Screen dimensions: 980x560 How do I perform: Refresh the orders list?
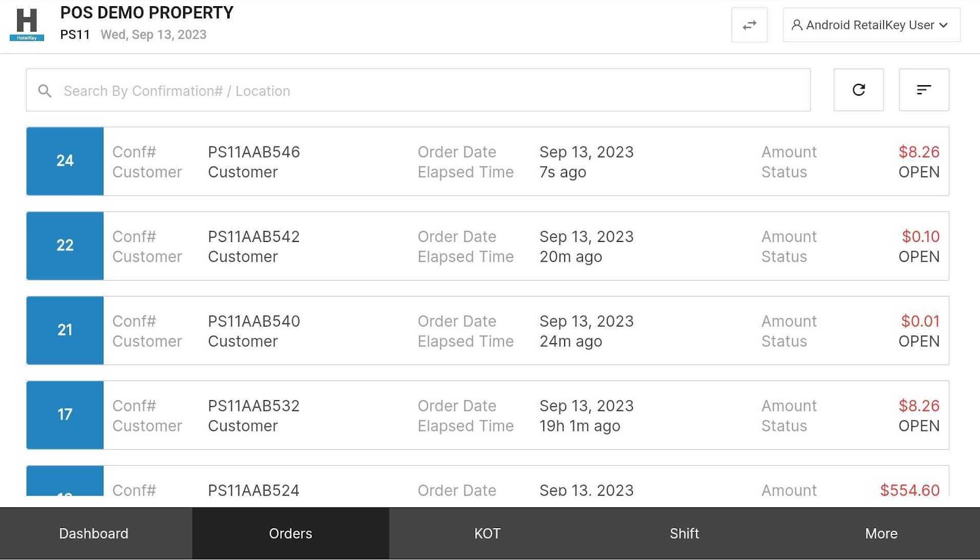pos(858,90)
